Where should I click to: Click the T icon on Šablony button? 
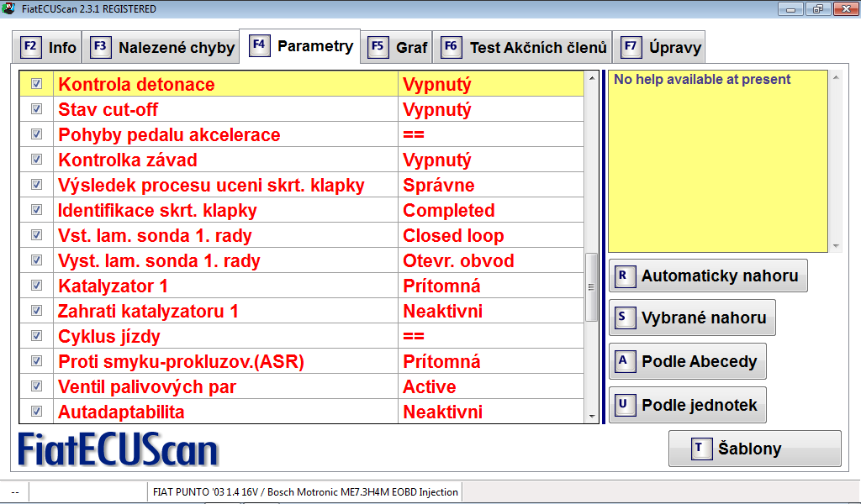(x=700, y=449)
